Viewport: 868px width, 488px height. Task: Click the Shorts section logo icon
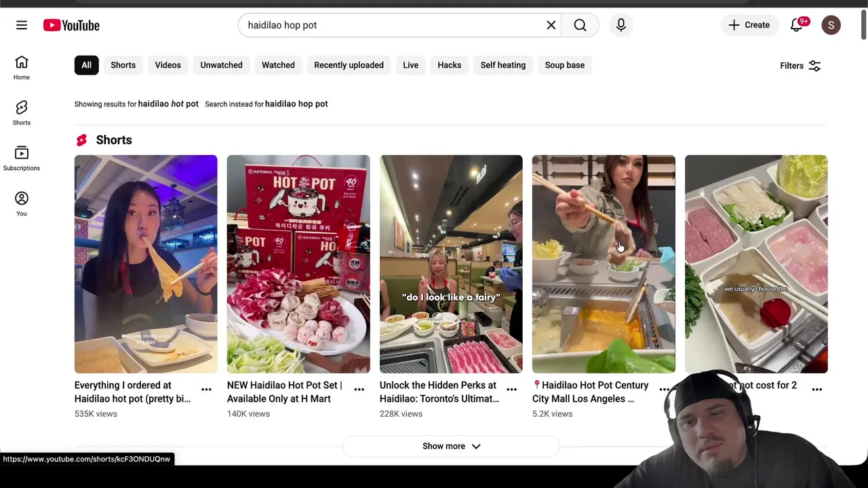coord(81,140)
